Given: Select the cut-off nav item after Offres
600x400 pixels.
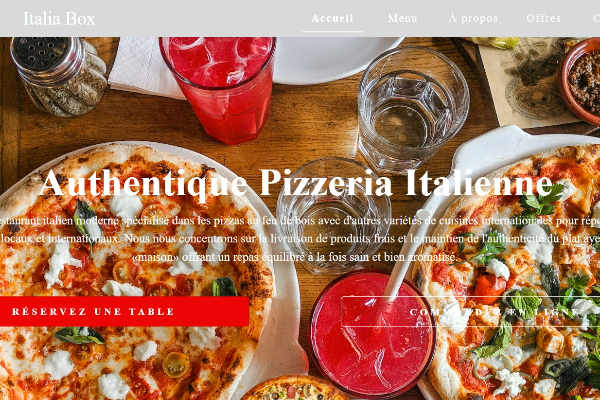Looking at the screenshot, I should [597, 18].
